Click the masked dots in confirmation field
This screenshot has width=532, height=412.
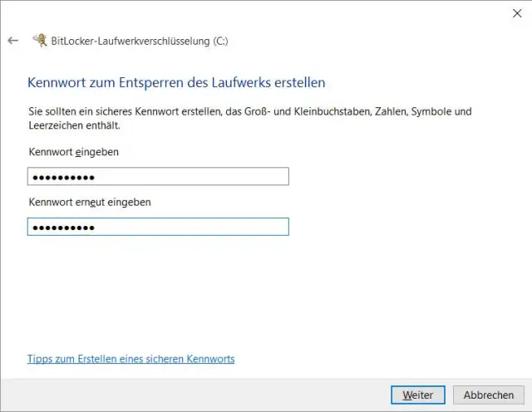pyautogui.click(x=62, y=228)
